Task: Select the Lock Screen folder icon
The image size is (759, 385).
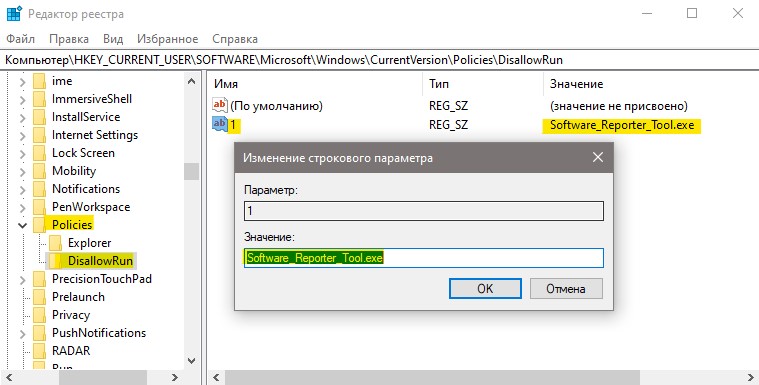Action: (x=40, y=153)
